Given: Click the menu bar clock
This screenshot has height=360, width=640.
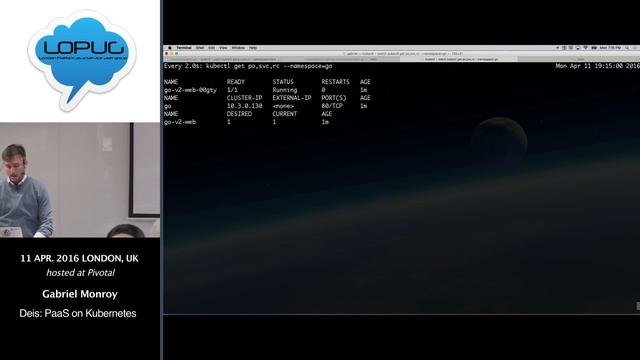Looking at the screenshot, I should pos(610,48).
